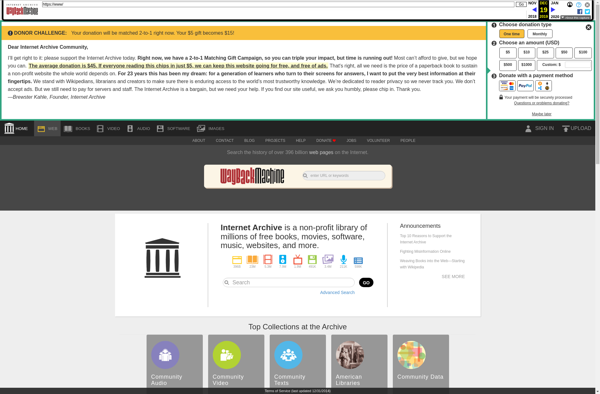Choose the $10 donation amount

tap(527, 52)
